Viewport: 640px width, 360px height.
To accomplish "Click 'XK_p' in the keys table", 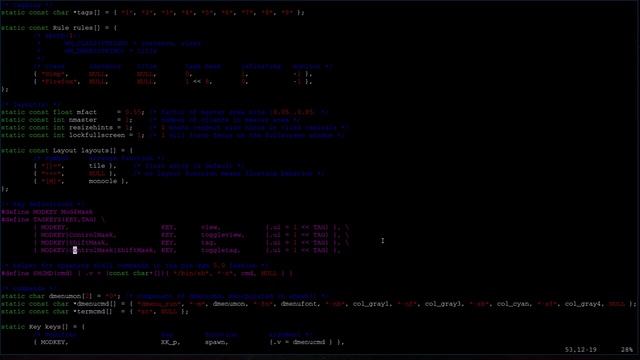I will click(x=170, y=342).
